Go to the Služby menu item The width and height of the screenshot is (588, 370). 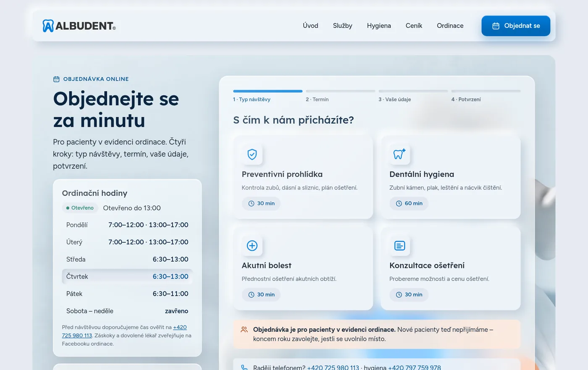[342, 26]
